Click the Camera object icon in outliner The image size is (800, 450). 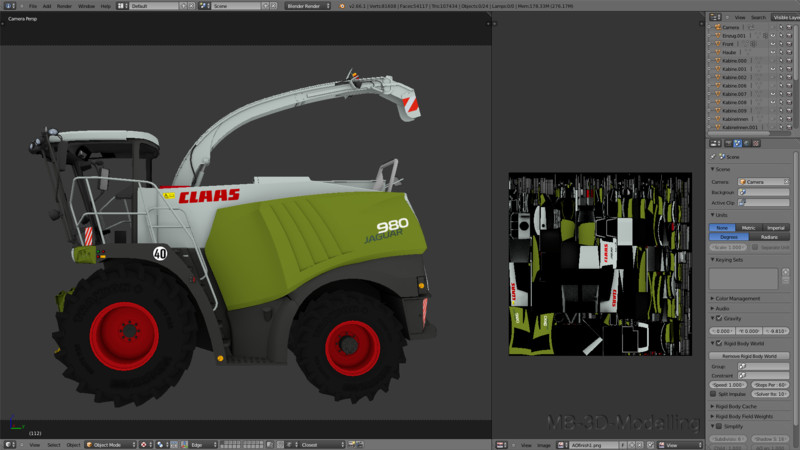click(718, 27)
